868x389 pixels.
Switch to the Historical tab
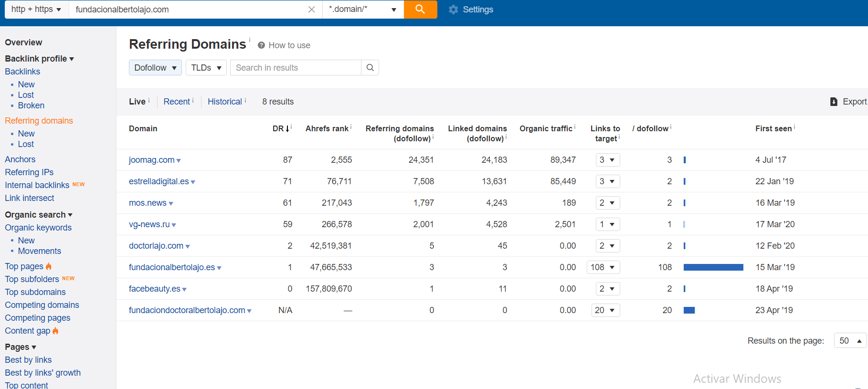point(225,102)
